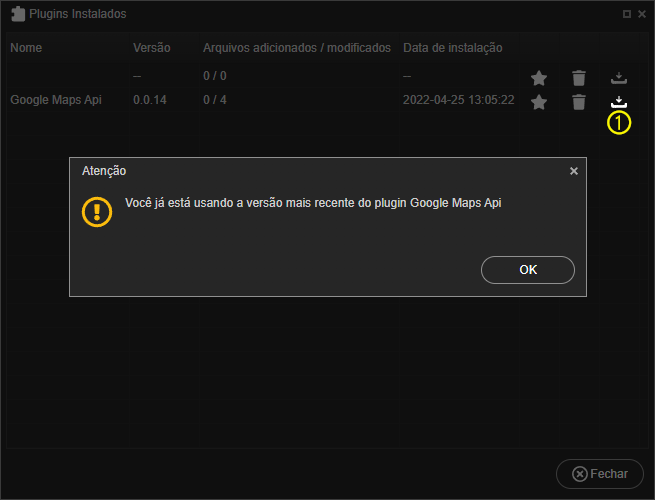
Task: Click star icon in Google Maps Api row
Action: (x=539, y=102)
